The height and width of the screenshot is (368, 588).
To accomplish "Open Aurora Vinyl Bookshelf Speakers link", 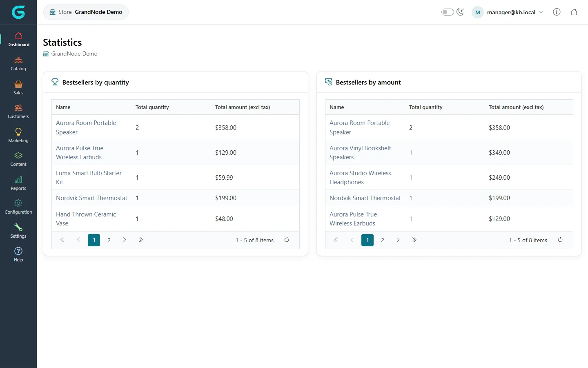I will (x=360, y=153).
